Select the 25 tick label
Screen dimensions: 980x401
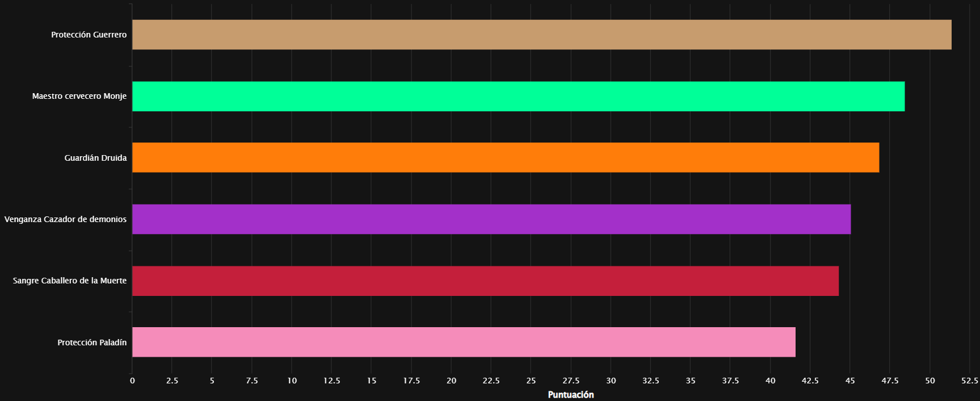(x=531, y=381)
